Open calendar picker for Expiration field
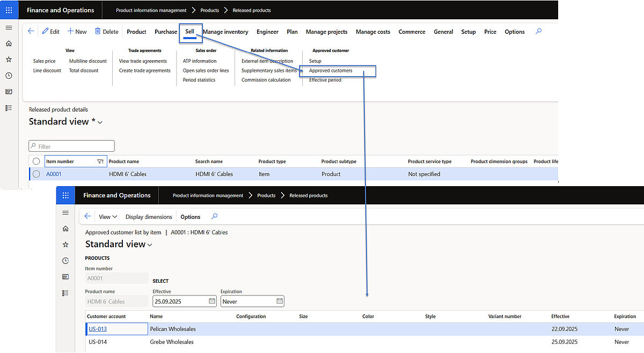The width and height of the screenshot is (644, 353). (x=280, y=301)
